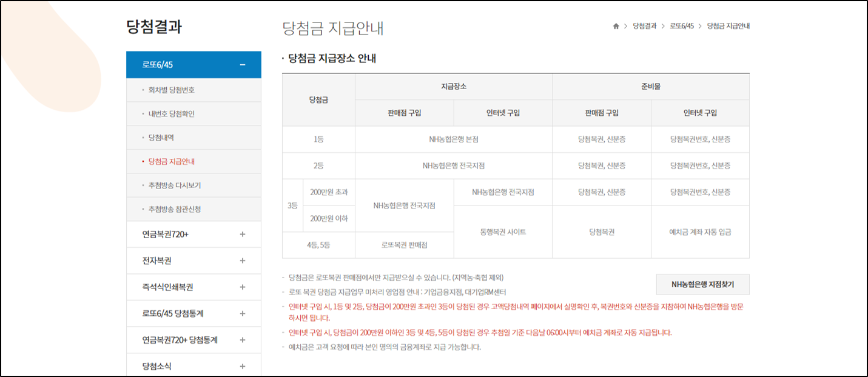The width and height of the screenshot is (868, 377).
Task: Click 로또복권 판매점 cell
Action: 405,245
